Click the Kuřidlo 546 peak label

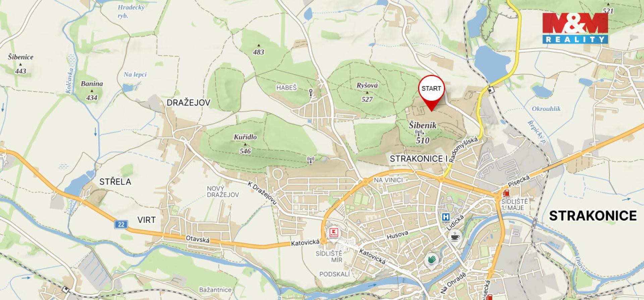[245, 144]
